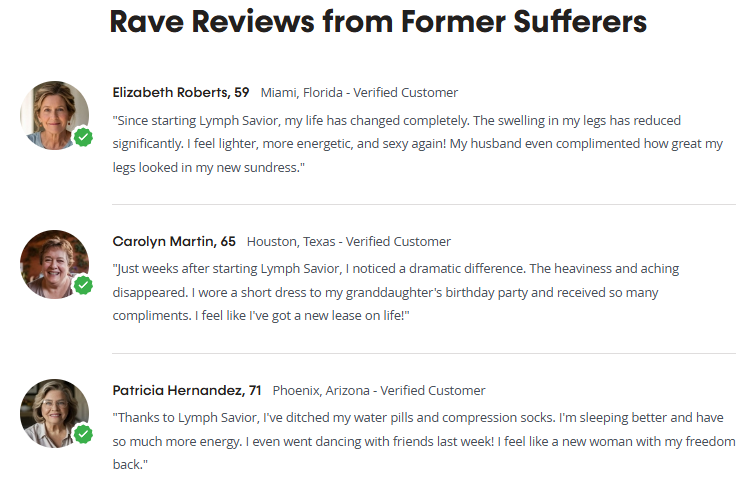Viewport: 749px width, 486px height.
Task: Click Elizabeth's review mentioning new sundress
Action: pos(418,144)
